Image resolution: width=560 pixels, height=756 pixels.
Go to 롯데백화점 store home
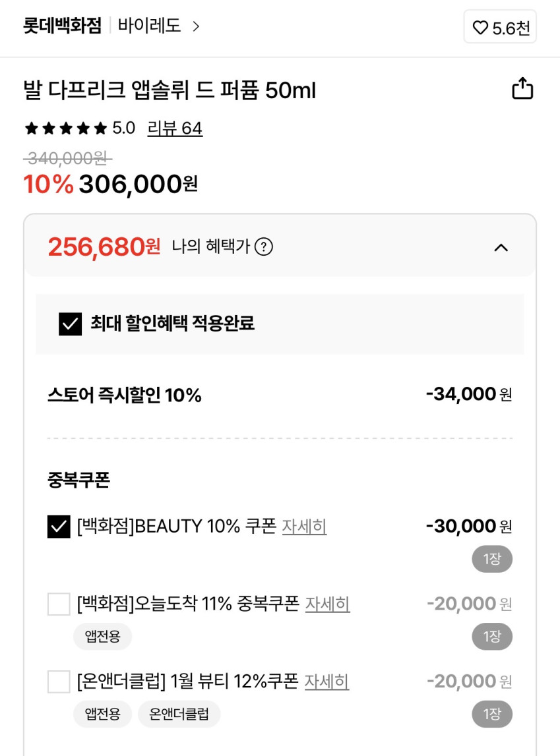click(63, 26)
